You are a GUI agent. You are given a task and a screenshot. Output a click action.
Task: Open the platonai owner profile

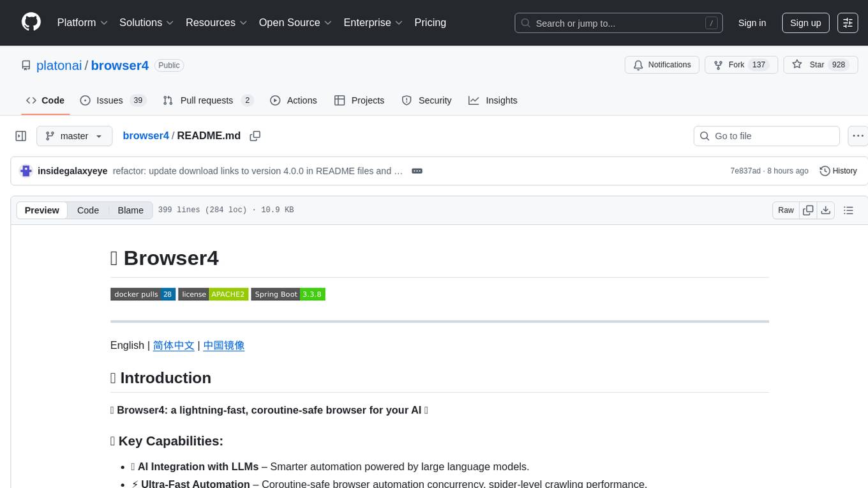coord(59,65)
